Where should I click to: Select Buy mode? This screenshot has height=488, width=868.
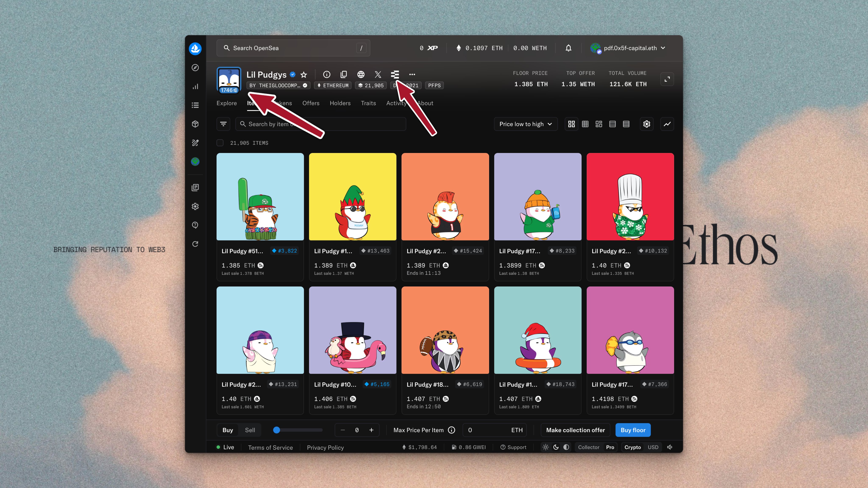point(228,430)
